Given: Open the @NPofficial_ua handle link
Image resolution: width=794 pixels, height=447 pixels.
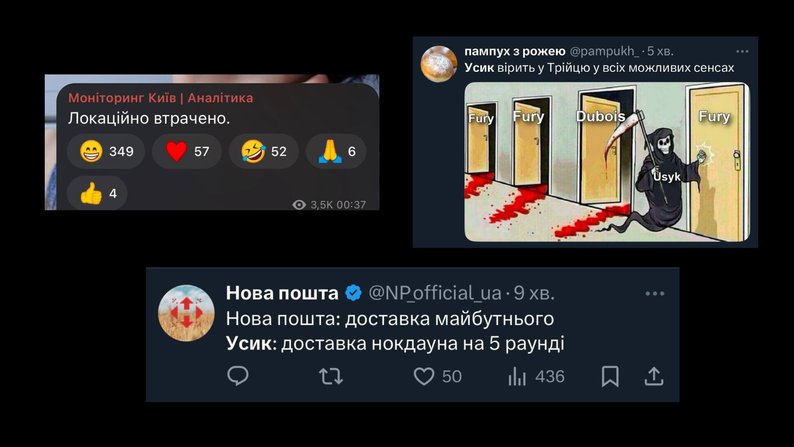Looking at the screenshot, I should click(x=435, y=293).
